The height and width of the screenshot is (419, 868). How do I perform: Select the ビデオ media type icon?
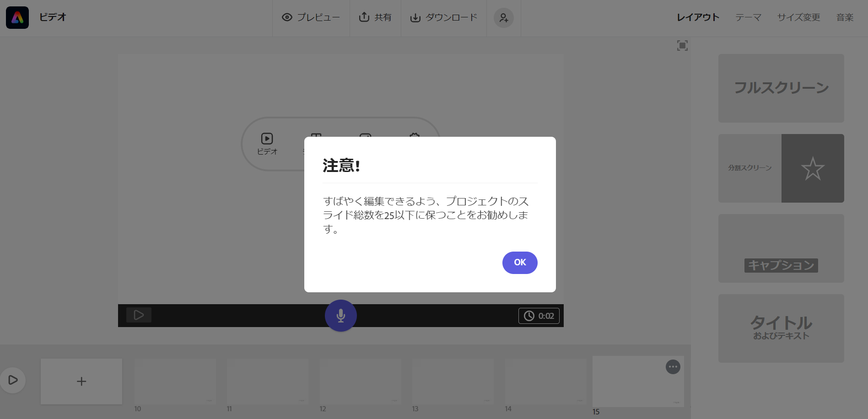[267, 137]
